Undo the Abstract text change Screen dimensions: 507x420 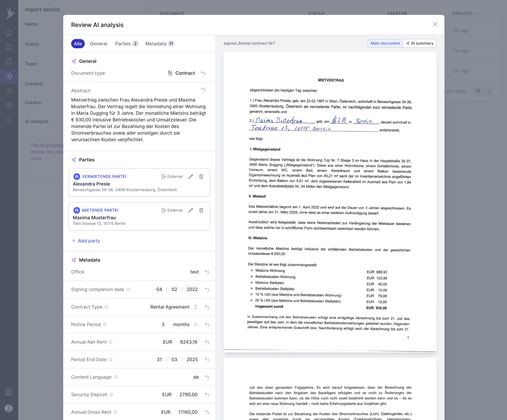coord(203,89)
